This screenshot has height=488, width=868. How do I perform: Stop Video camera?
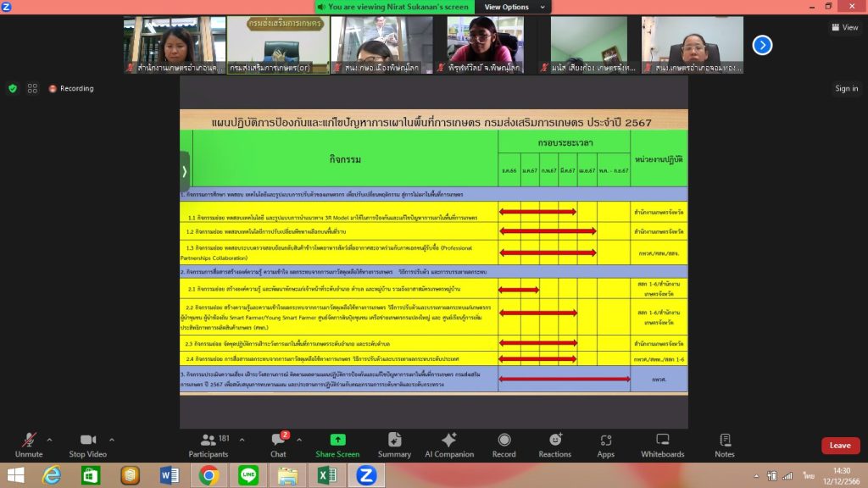88,445
